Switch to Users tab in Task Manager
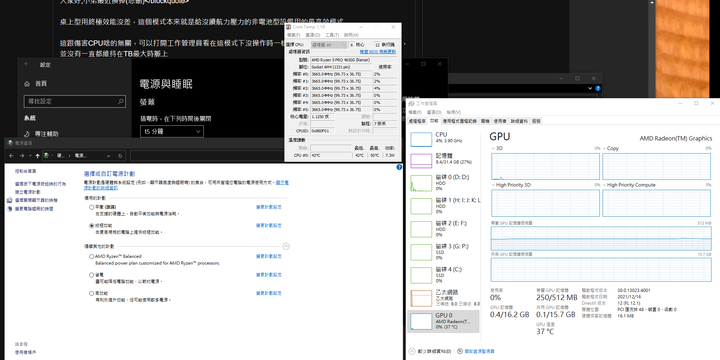Viewport: 720px width, 360px height. click(500, 121)
